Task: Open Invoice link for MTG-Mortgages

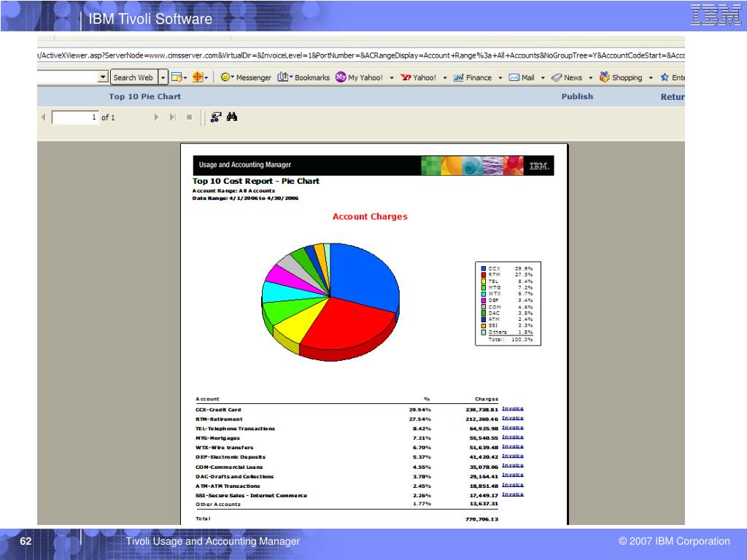Action: [513, 437]
